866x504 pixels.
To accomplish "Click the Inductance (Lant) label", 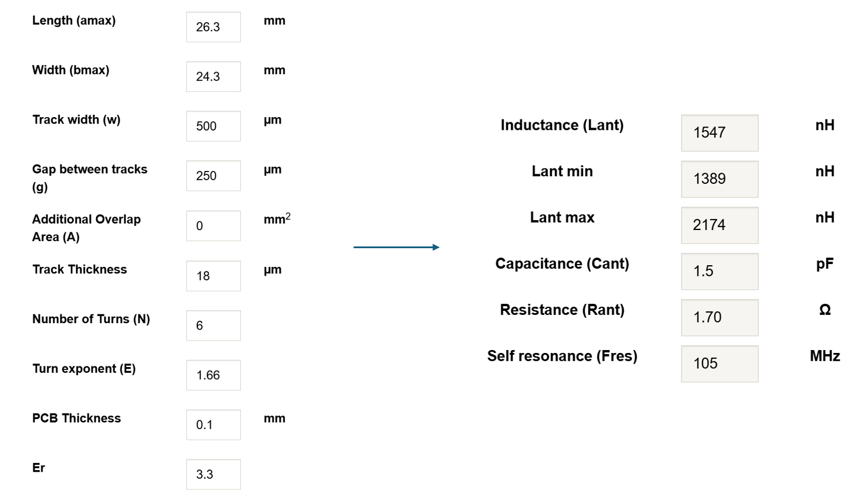I will pos(562,125).
